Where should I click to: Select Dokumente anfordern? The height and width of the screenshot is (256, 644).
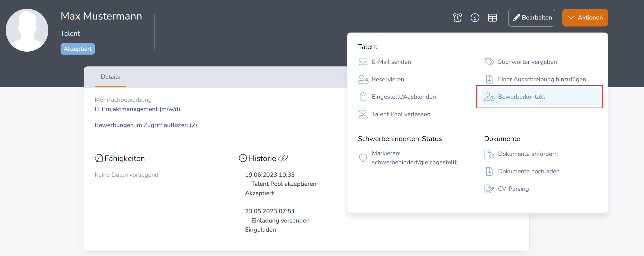coord(527,154)
